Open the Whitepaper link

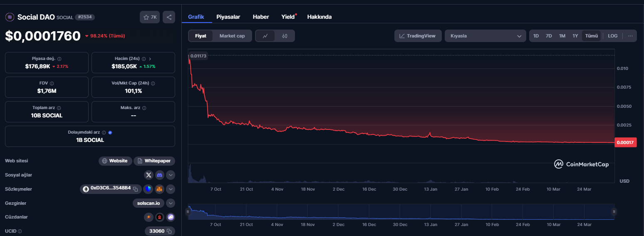154,161
